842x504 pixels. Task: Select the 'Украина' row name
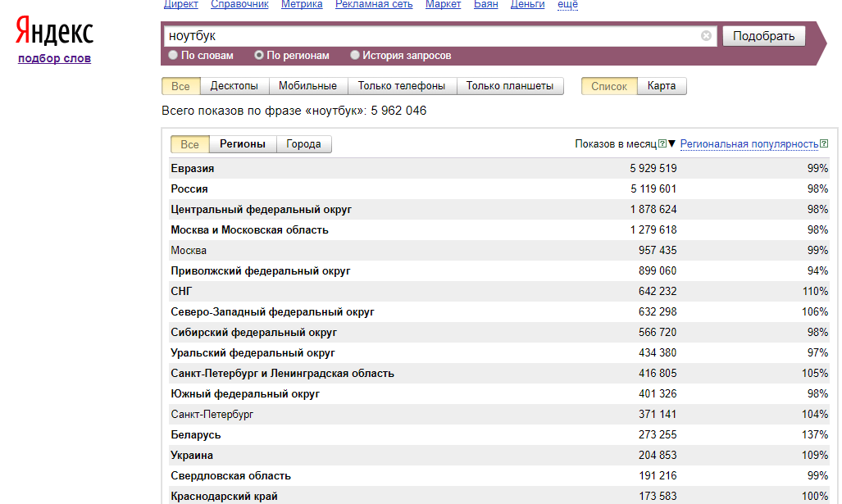coord(192,455)
